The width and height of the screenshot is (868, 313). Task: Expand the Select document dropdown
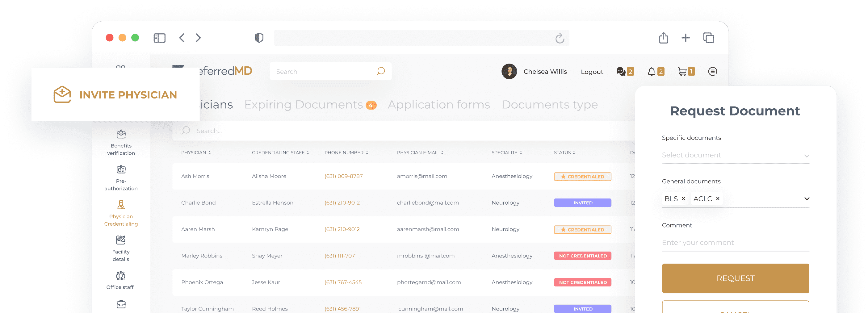point(806,156)
